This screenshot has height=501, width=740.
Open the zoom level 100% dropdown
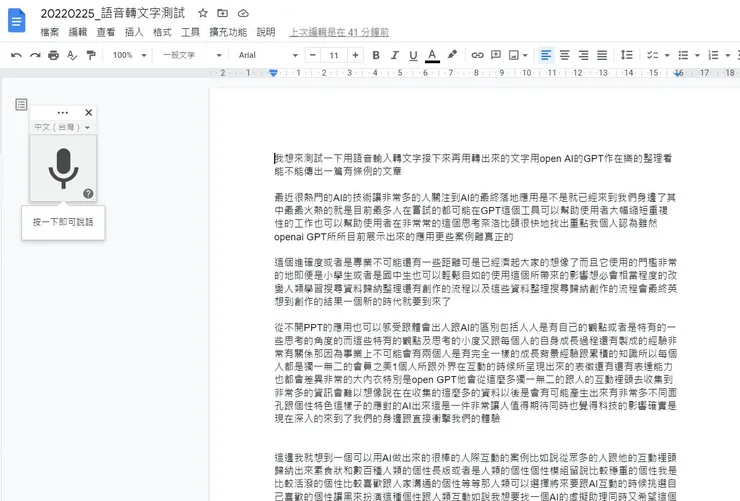click(129, 55)
